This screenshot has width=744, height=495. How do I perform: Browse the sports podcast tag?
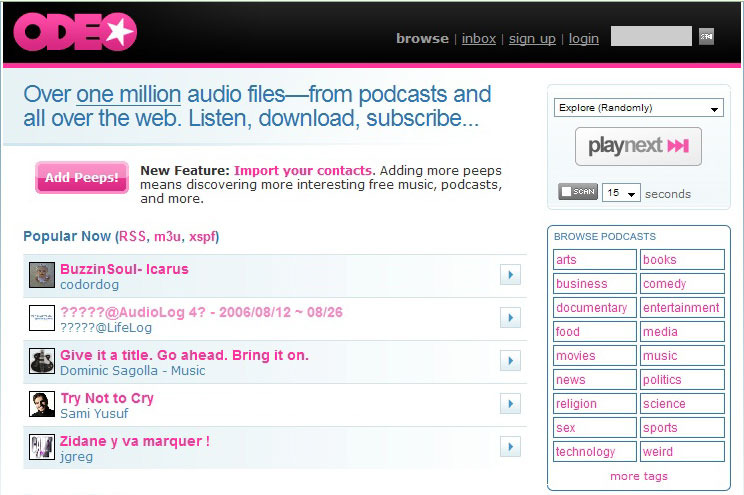pos(682,428)
